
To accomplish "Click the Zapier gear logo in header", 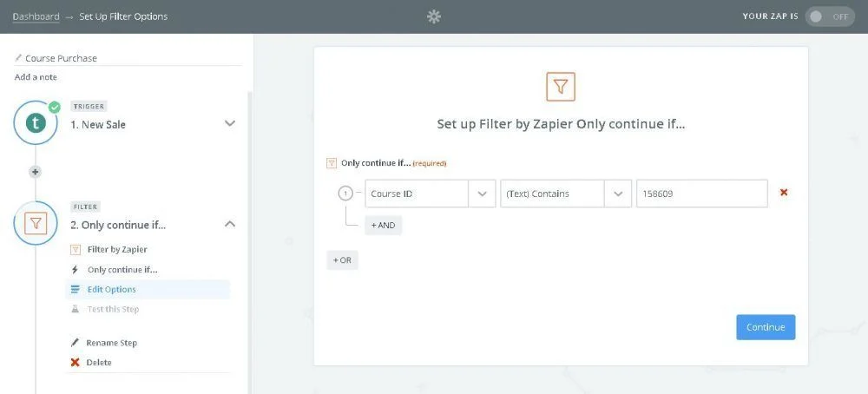I will coord(434,16).
